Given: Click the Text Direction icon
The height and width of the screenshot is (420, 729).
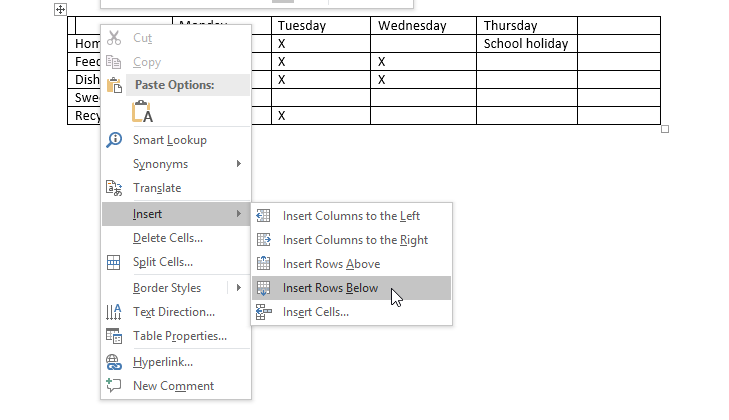Looking at the screenshot, I should coord(114,312).
